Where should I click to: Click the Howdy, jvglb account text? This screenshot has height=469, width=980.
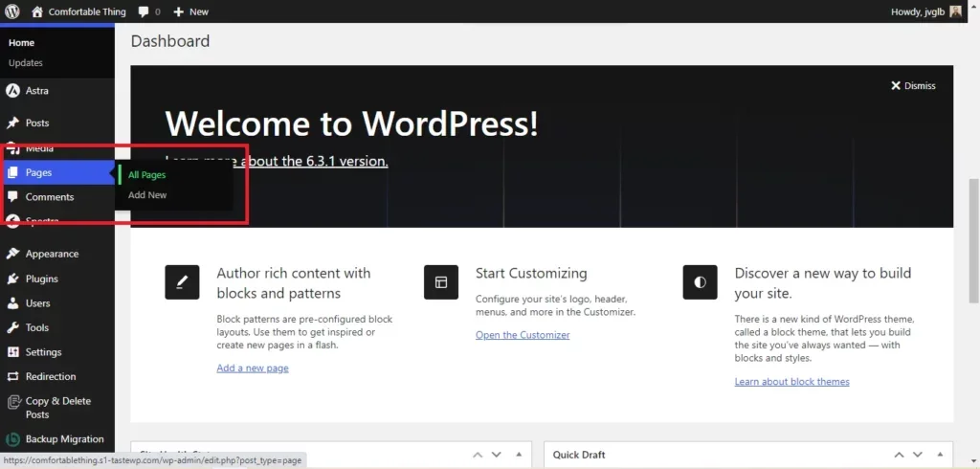tap(918, 11)
